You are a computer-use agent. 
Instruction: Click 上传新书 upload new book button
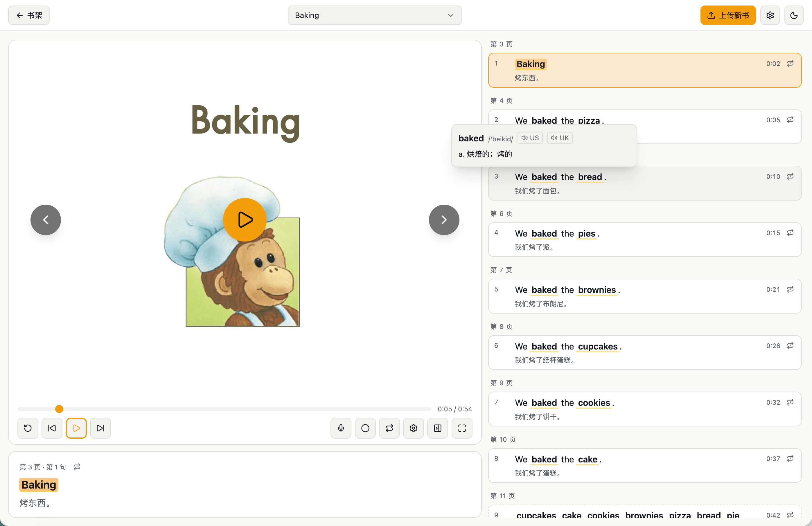click(728, 15)
